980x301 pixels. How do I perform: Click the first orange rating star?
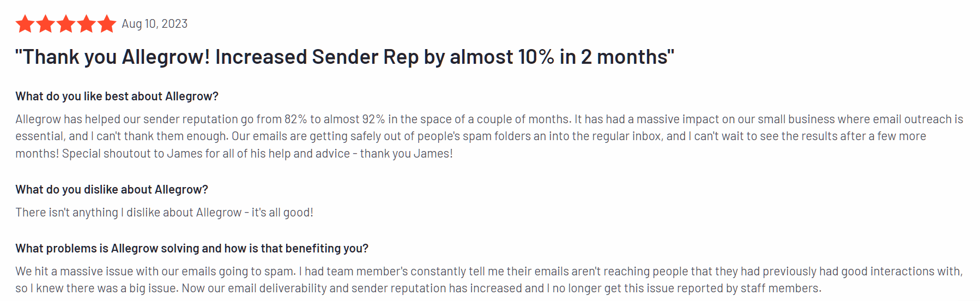25,24
